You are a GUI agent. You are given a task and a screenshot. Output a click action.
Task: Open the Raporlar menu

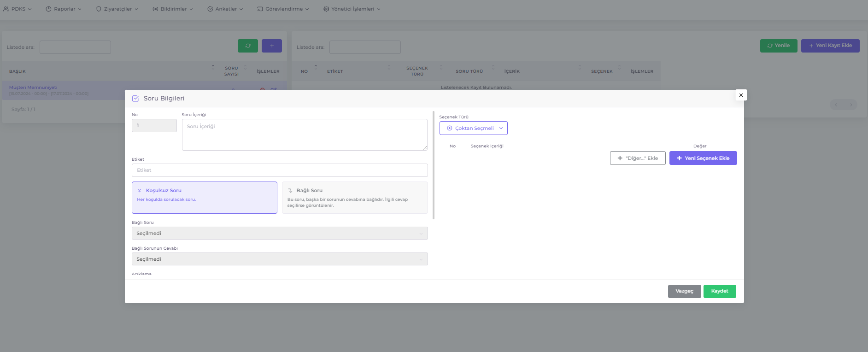tap(64, 9)
